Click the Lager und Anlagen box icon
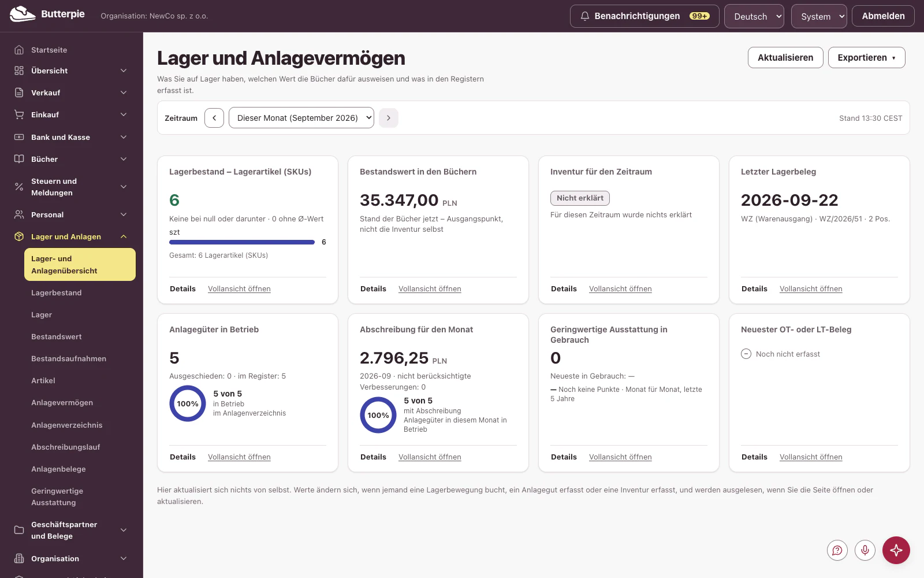 [19, 236]
